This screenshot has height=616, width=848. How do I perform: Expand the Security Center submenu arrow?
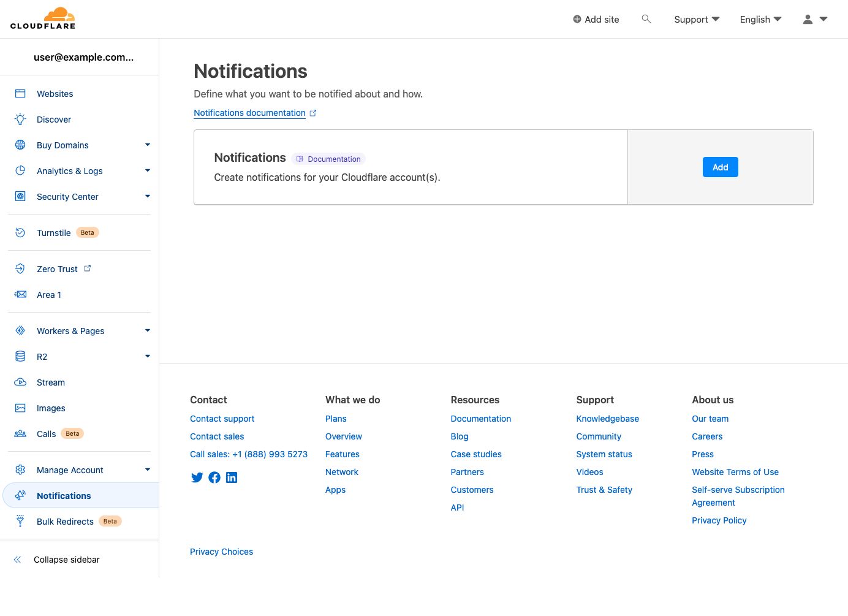click(148, 196)
